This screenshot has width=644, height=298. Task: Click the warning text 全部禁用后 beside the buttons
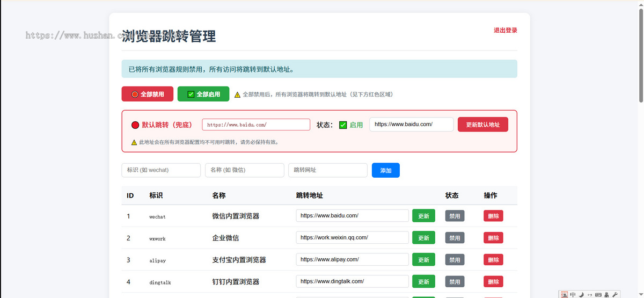[314, 95]
